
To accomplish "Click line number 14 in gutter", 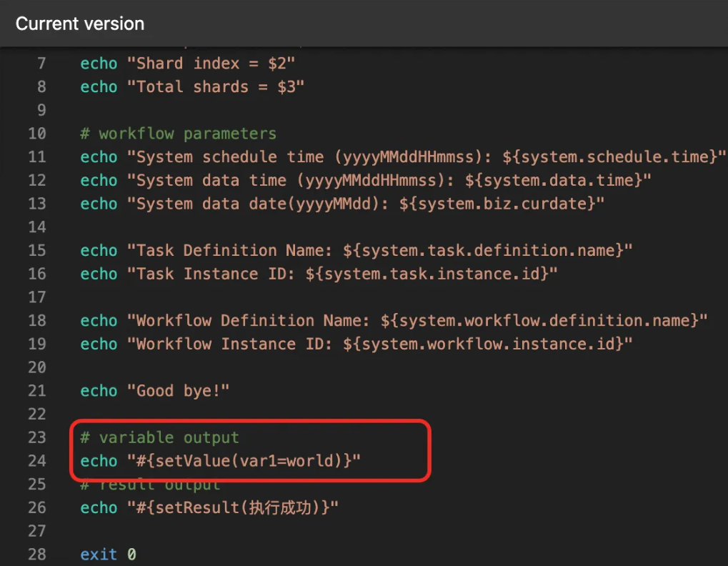I will tap(37, 227).
